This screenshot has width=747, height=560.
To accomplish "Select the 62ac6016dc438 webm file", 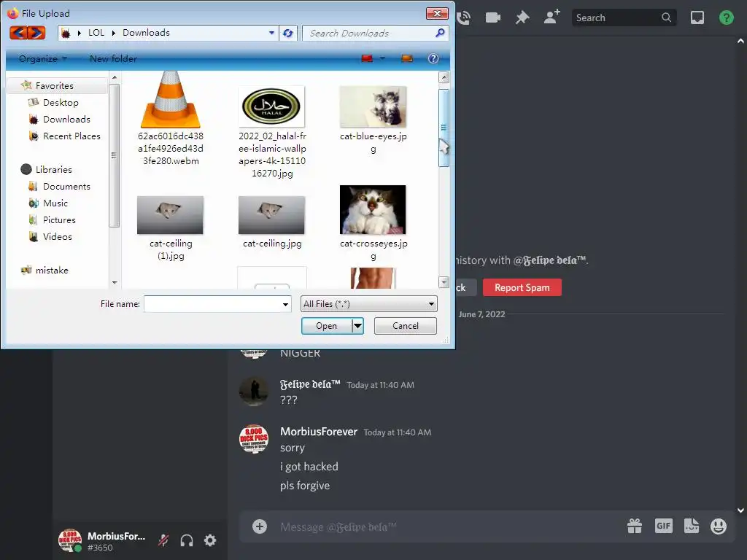I will pos(171,119).
